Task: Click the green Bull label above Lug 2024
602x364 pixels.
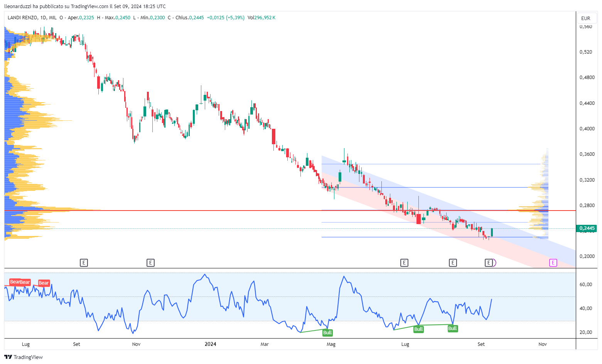Action: (418, 329)
